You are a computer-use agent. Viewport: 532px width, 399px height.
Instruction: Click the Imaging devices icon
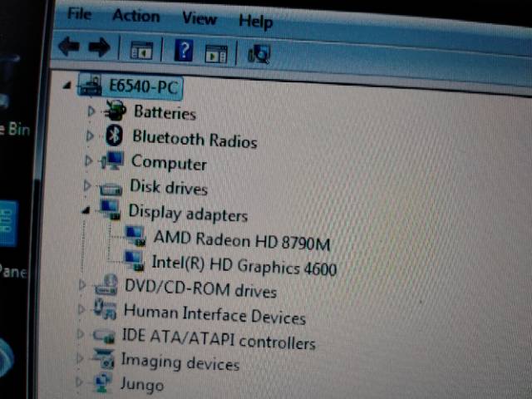tap(104, 359)
